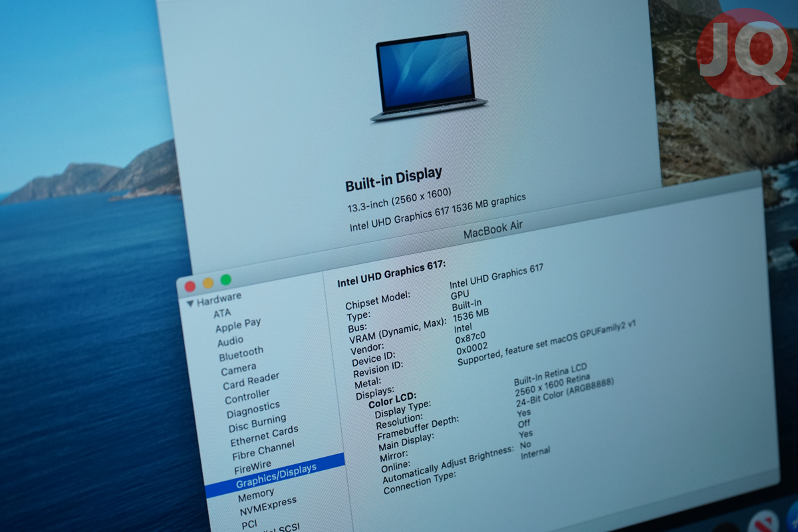Viewport: 798px width, 532px height.
Task: Collapse the Hardware disclosure triangle
Action: point(191,303)
